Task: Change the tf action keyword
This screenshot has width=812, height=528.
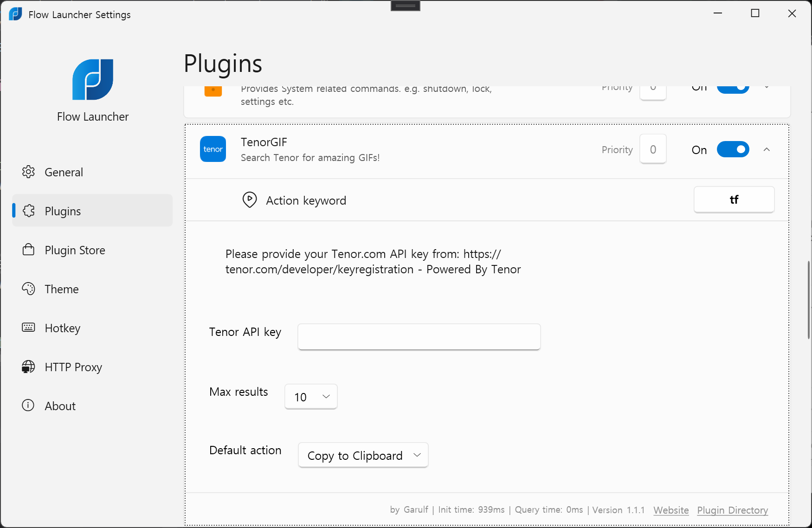Action: pyautogui.click(x=734, y=200)
